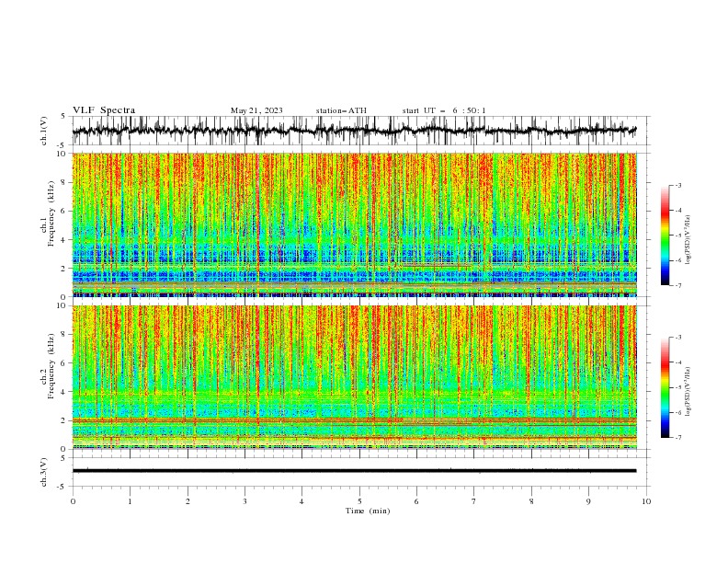The height and width of the screenshot is (563, 728).
Task: Click the '-3' tick on upper colorbar
Action: click(677, 185)
